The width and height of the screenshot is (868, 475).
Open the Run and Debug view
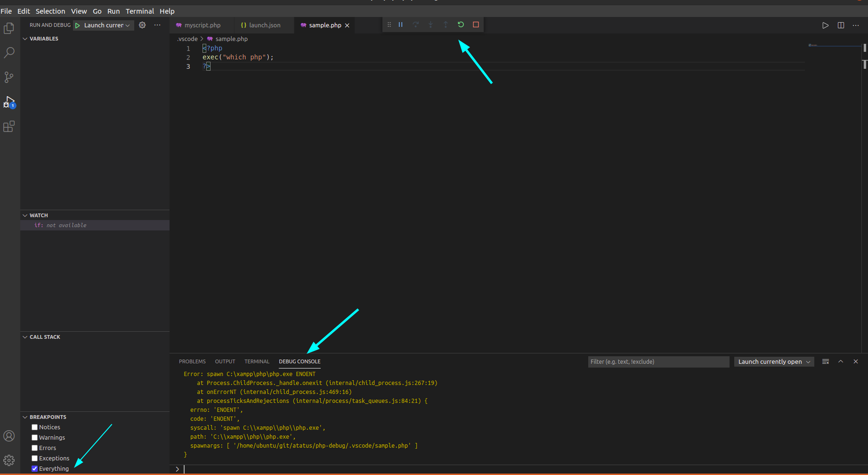9,102
